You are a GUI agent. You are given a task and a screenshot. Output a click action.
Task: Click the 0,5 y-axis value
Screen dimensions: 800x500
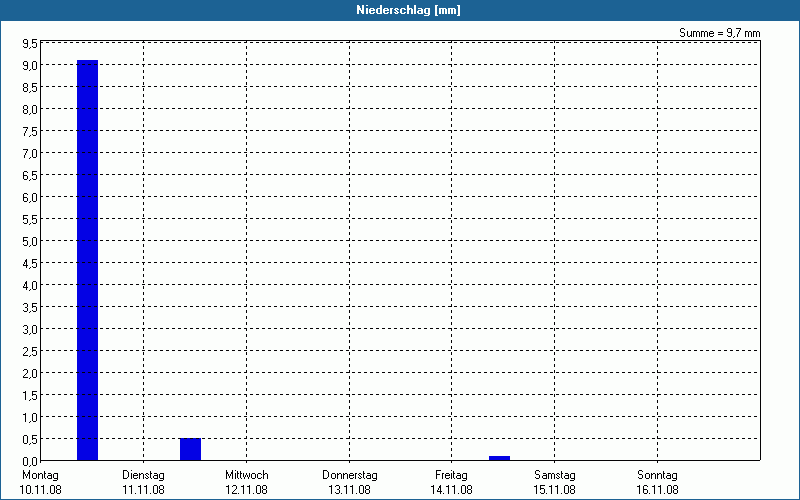click(x=30, y=439)
